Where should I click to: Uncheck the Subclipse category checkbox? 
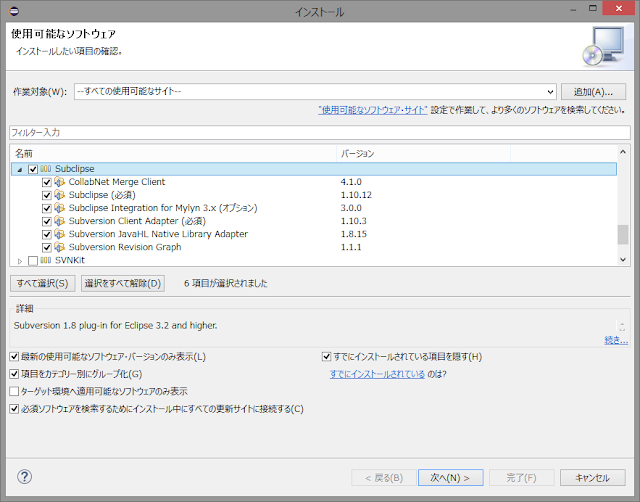coord(33,169)
